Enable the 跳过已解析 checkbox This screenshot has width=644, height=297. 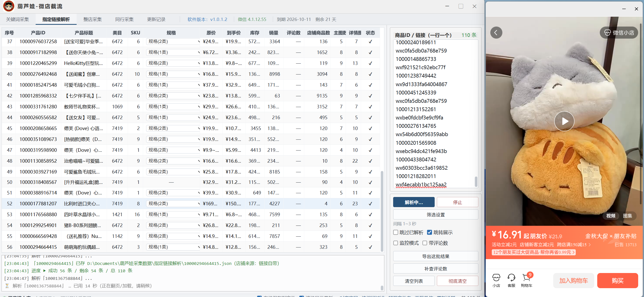coord(396,232)
